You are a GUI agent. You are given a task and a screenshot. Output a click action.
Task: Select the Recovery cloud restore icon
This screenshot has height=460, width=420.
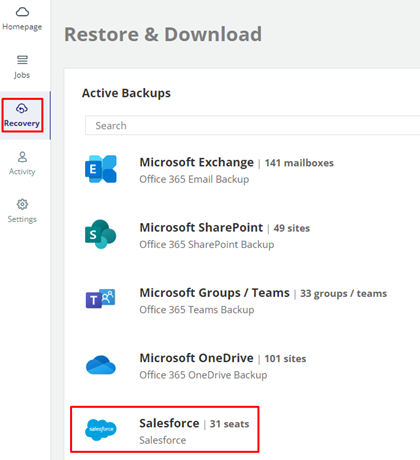coord(22,108)
